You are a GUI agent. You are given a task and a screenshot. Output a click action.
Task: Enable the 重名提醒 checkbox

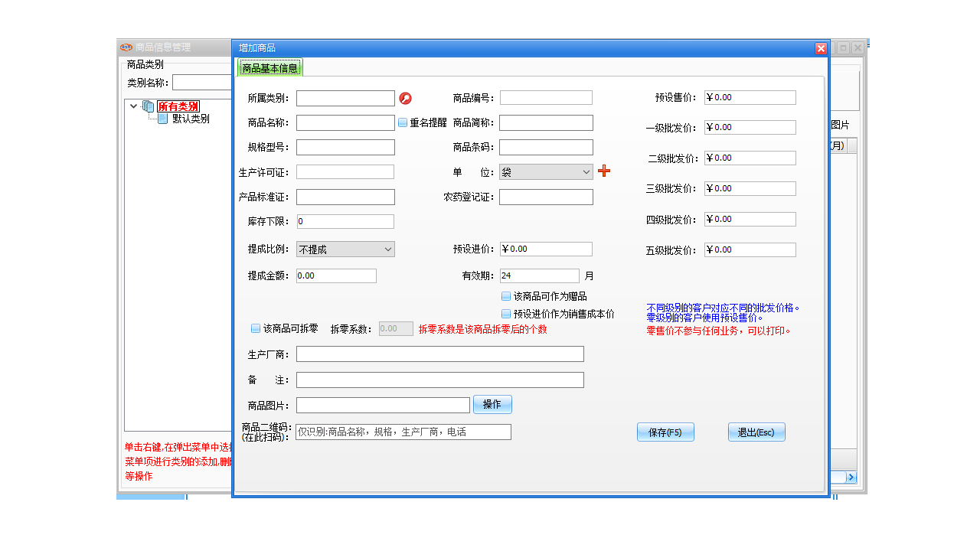[401, 122]
